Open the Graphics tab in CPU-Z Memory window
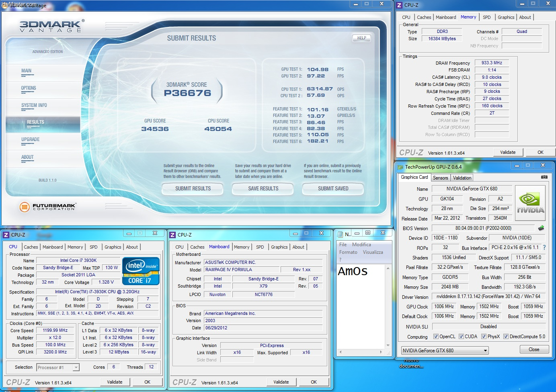This screenshot has height=392, width=556. coord(506,17)
